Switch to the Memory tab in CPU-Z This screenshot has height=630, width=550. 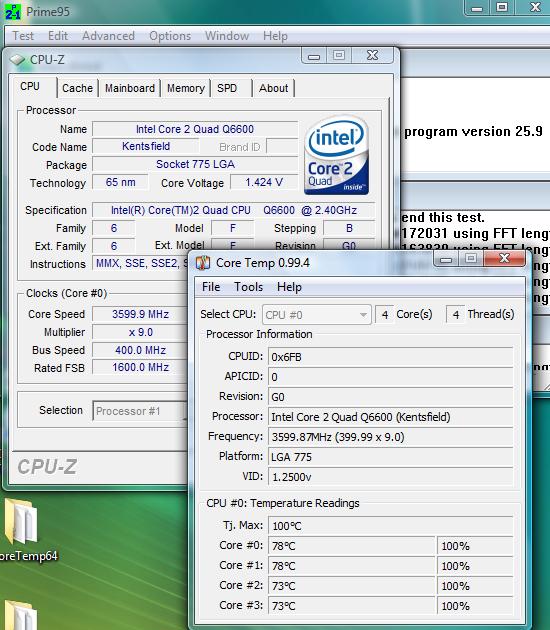coord(186,88)
